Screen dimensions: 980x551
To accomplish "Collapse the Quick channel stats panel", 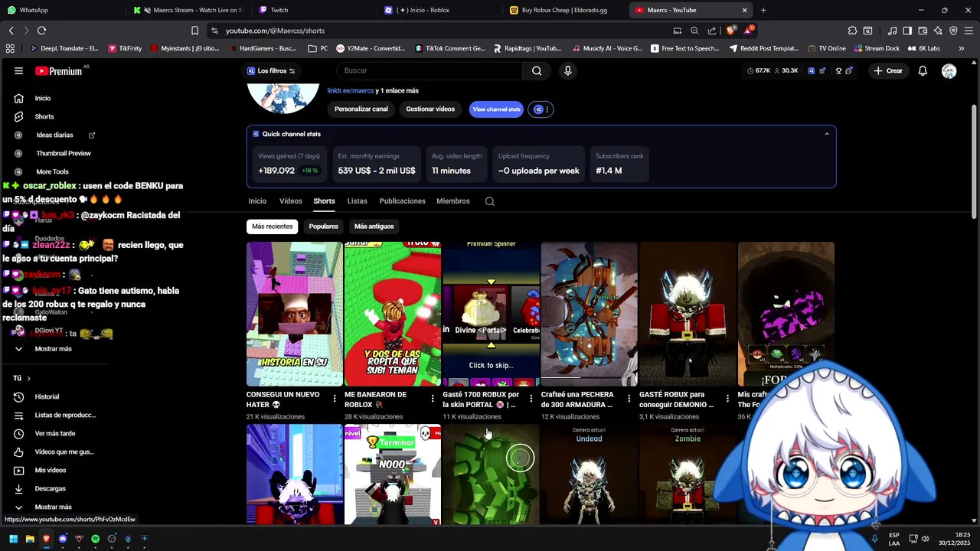I will 826,134.
